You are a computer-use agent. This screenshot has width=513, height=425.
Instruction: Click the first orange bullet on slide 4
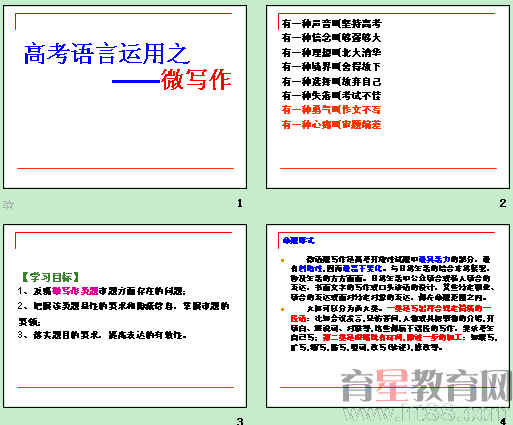[x=283, y=260]
